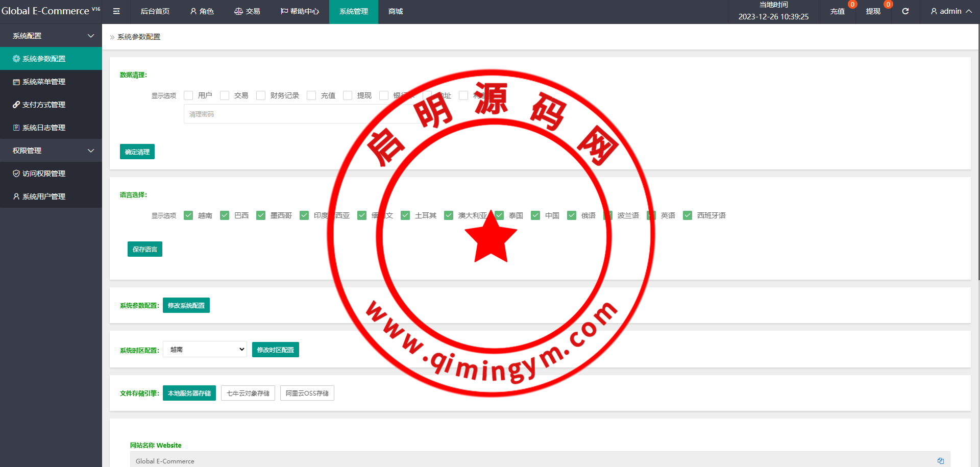This screenshot has width=980, height=467.
Task: Click the 保存语言 button
Action: pyautogui.click(x=145, y=249)
